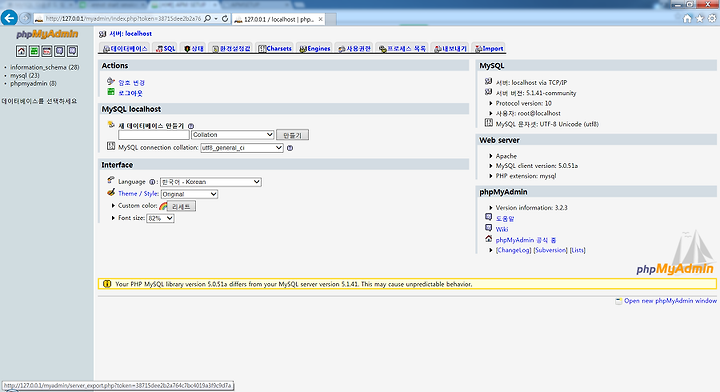
Task: Select the mysql (23) database
Action: 25,75
